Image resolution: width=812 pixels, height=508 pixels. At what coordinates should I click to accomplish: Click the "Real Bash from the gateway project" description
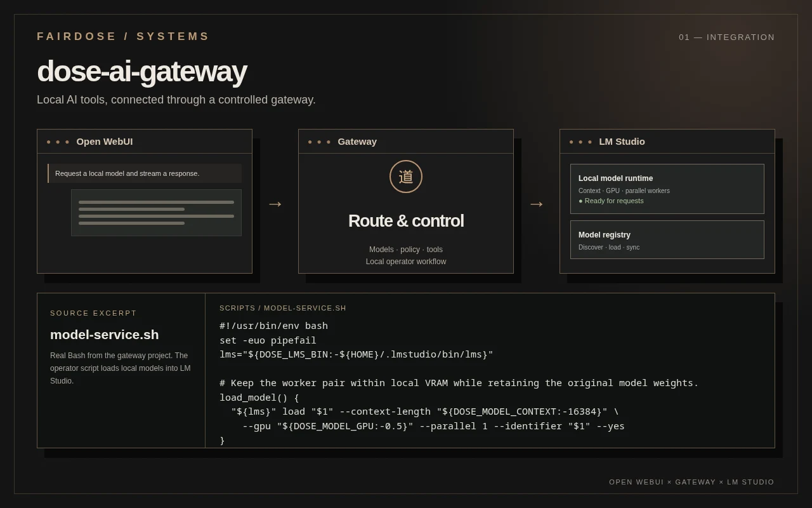click(x=121, y=368)
